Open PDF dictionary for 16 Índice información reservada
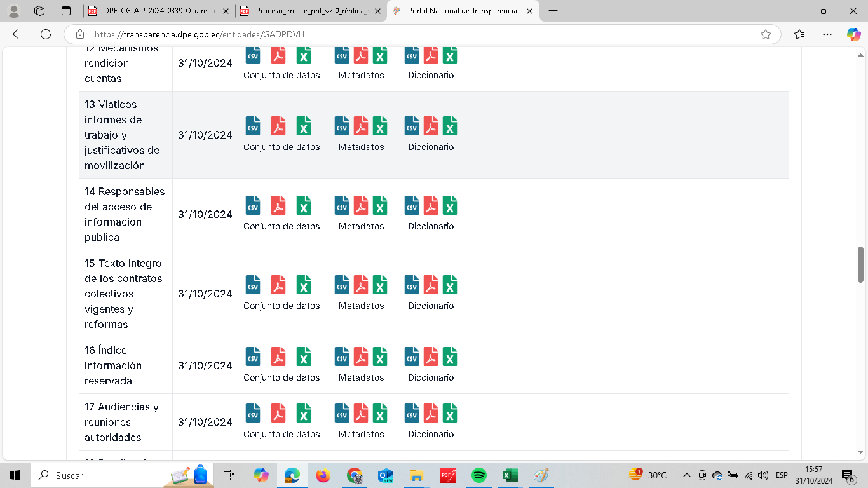Screen dimensions: 868x488 click(431, 356)
